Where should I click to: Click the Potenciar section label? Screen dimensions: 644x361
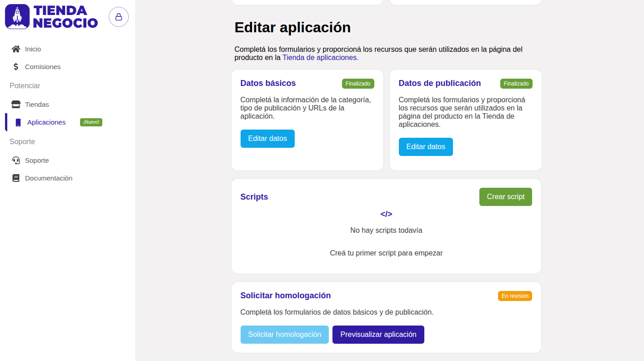click(25, 85)
